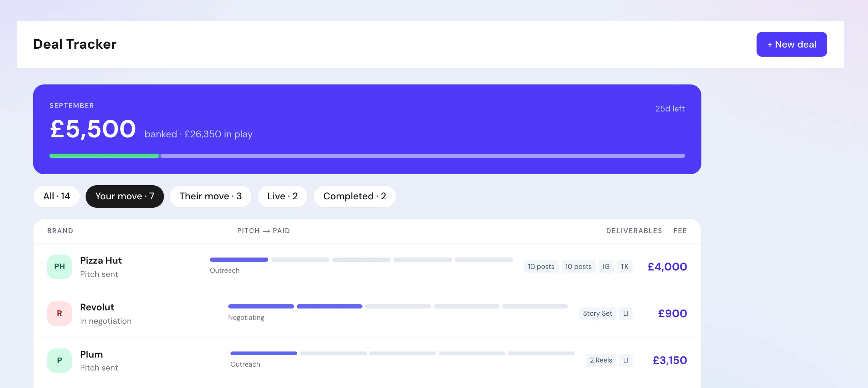Viewport: 868px width, 388px height.
Task: Select the Your move · 7 filter
Action: (125, 196)
